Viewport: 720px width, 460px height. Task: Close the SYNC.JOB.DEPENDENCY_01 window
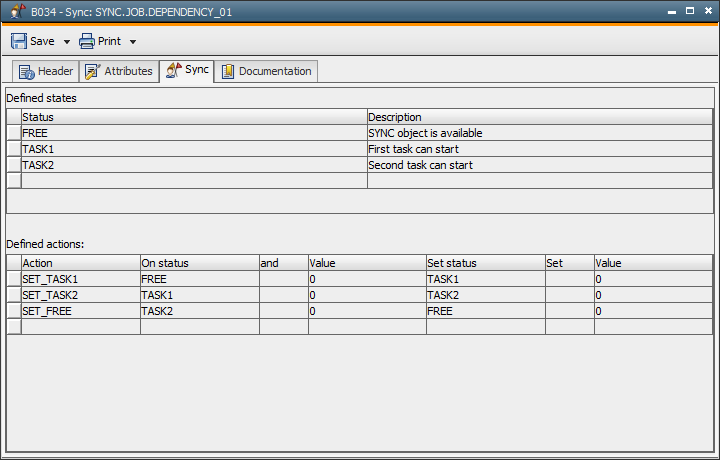(708, 11)
